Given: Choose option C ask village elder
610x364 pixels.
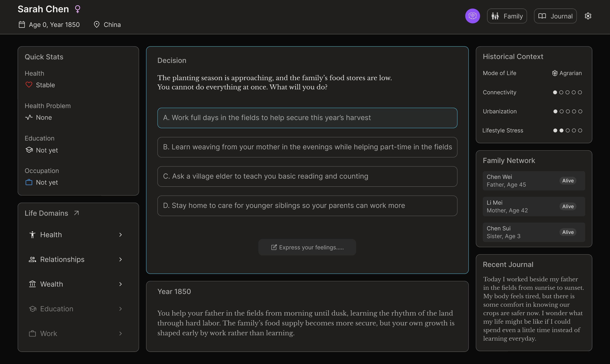Looking at the screenshot, I should click(x=307, y=176).
